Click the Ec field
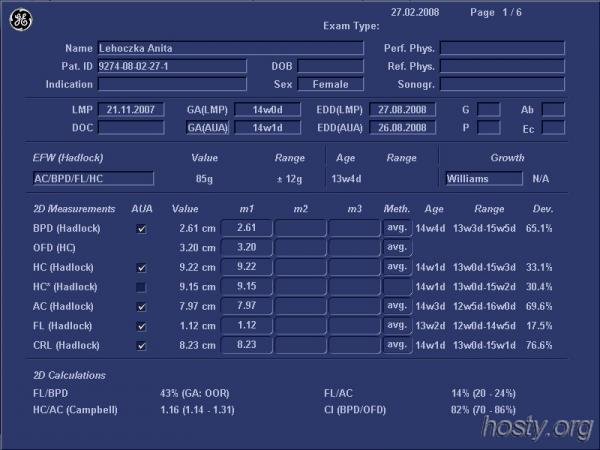Image resolution: width=600 pixels, height=450 pixels. click(x=553, y=128)
